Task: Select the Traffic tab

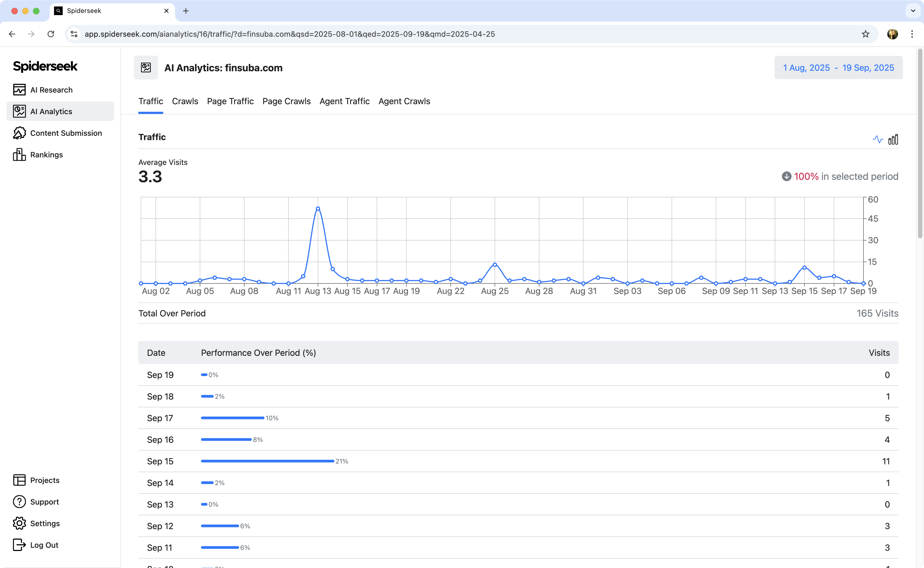Action: [x=151, y=102]
